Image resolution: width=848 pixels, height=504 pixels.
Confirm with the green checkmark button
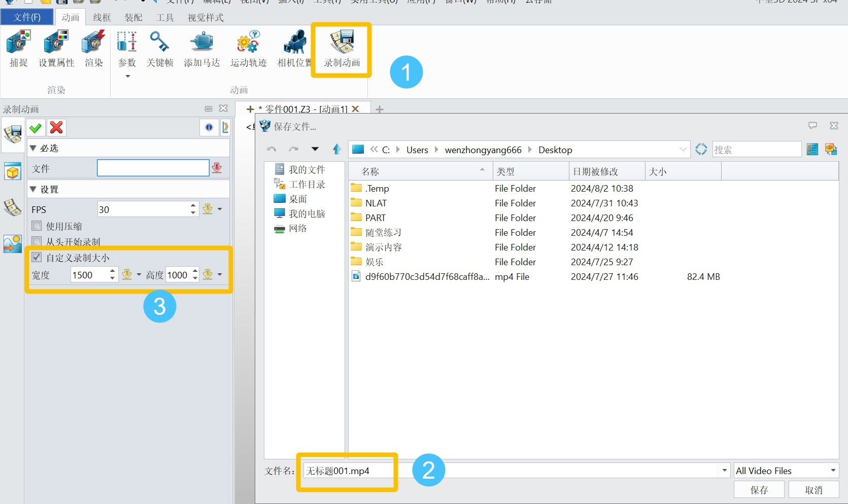[36, 127]
